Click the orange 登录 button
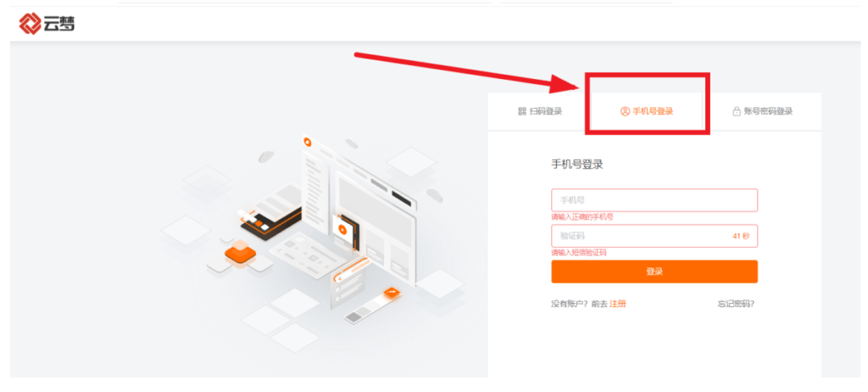Viewport: 868px width, 392px height. click(x=654, y=272)
